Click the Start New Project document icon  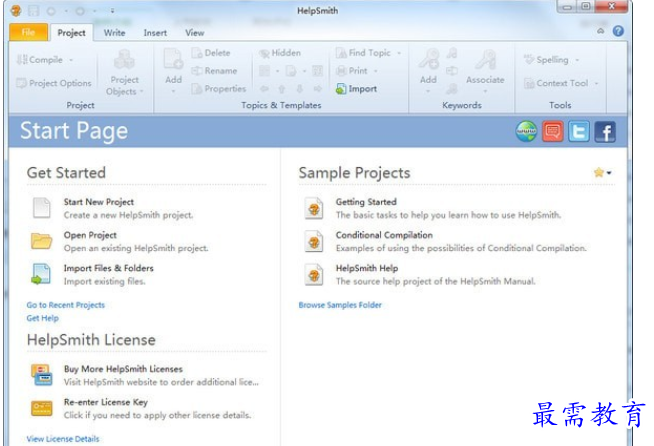42,208
